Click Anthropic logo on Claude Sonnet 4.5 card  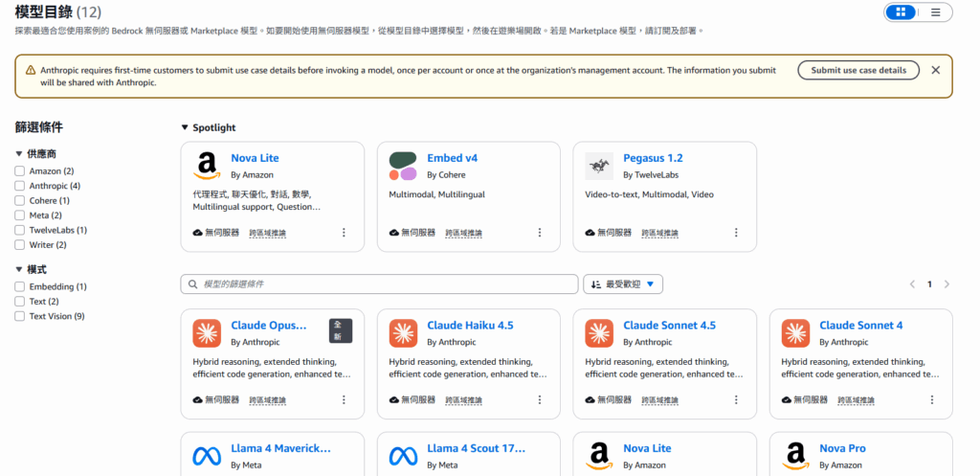[599, 333]
